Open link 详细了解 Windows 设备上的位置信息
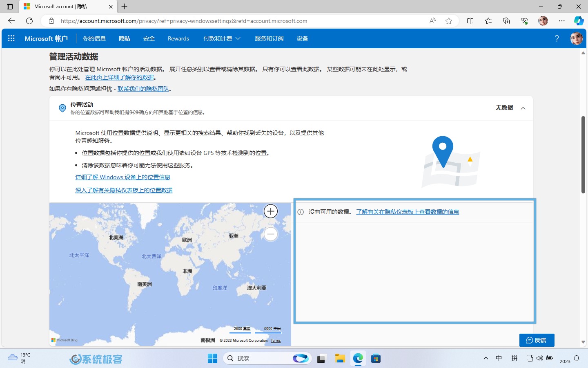Viewport: 588px width, 368px height. pos(123,177)
